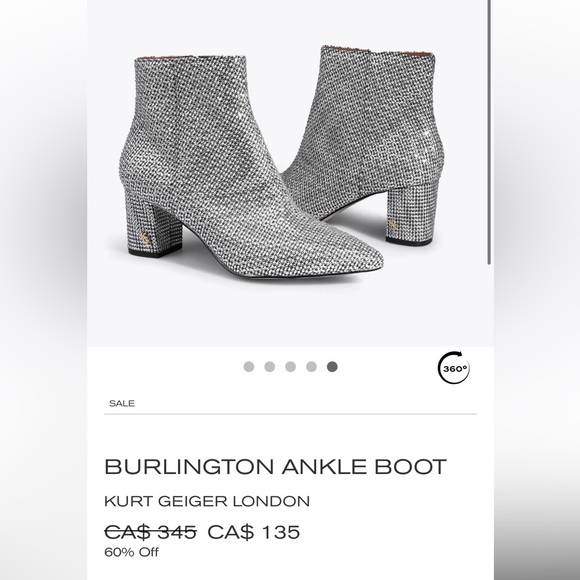Select the fourth image carousel dot
Screen dimensions: 580x580
click(311, 367)
